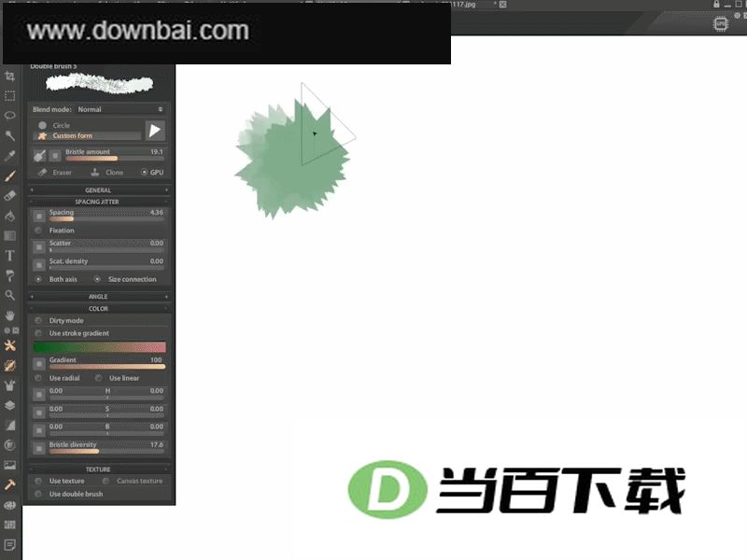Open the reference image panel icon
The height and width of the screenshot is (560, 747).
click(9, 465)
